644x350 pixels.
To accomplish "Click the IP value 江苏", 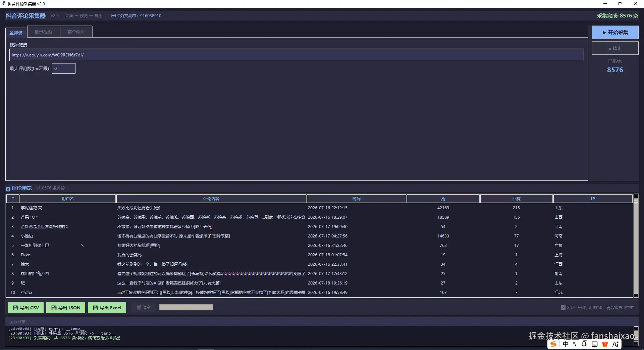I will 558,293.
